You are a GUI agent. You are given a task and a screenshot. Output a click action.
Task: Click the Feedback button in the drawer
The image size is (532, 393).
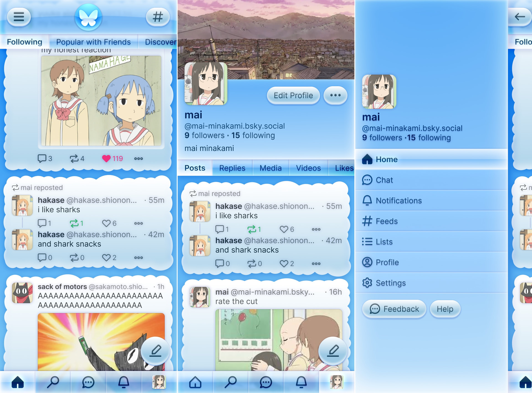point(394,309)
